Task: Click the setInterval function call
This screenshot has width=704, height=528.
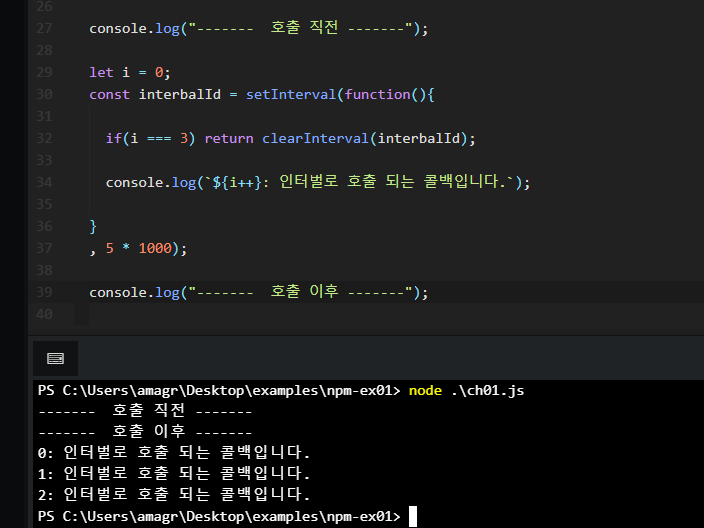Action: pyautogui.click(x=291, y=94)
